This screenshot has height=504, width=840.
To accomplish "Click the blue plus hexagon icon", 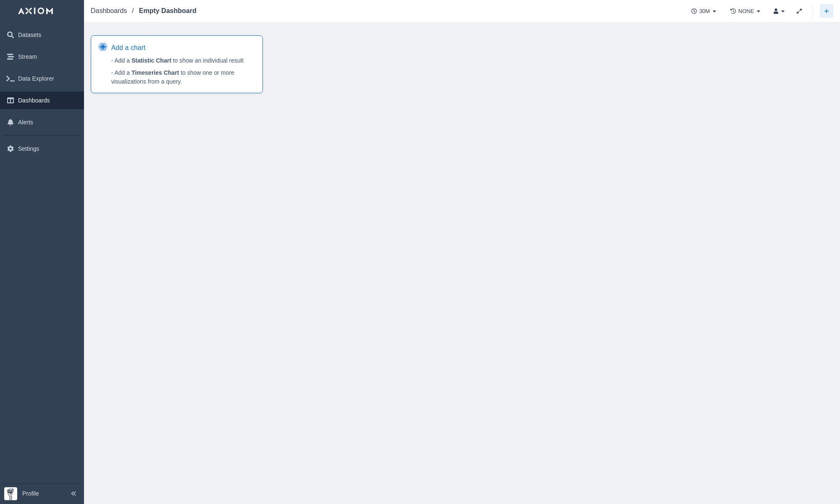I will [103, 47].
